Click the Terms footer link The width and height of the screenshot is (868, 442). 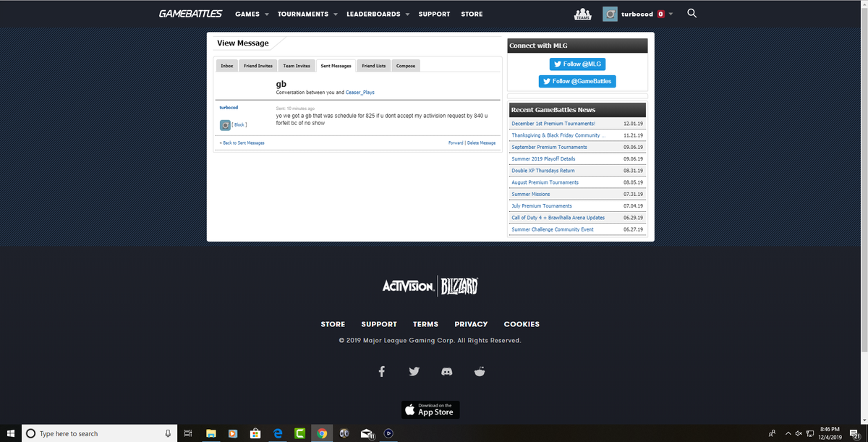point(425,324)
